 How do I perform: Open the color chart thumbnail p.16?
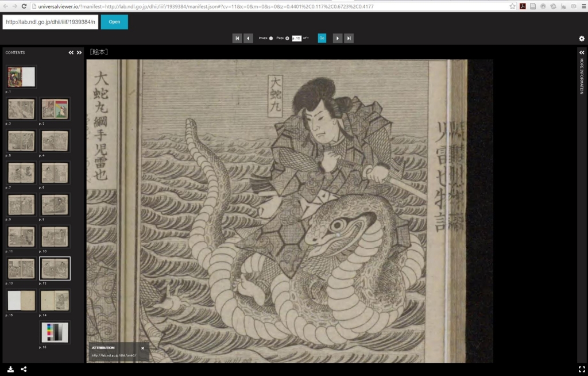pos(55,332)
